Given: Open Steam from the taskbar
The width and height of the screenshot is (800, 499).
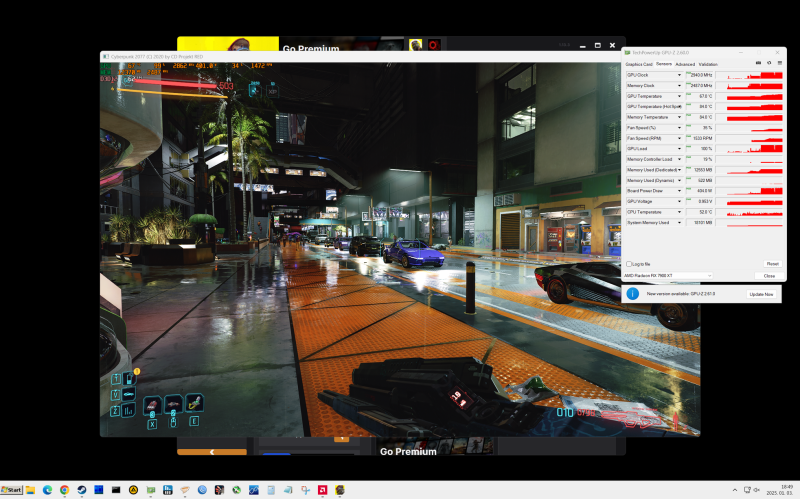Looking at the screenshot, I should pos(82,490).
